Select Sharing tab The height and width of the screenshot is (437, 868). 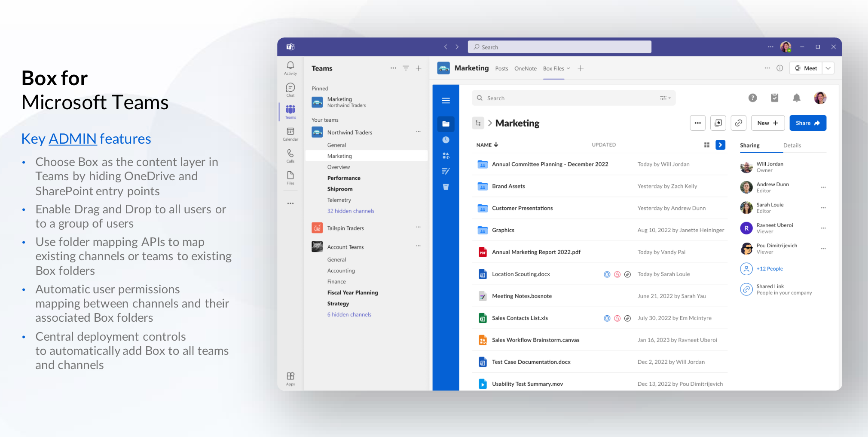[x=750, y=145]
